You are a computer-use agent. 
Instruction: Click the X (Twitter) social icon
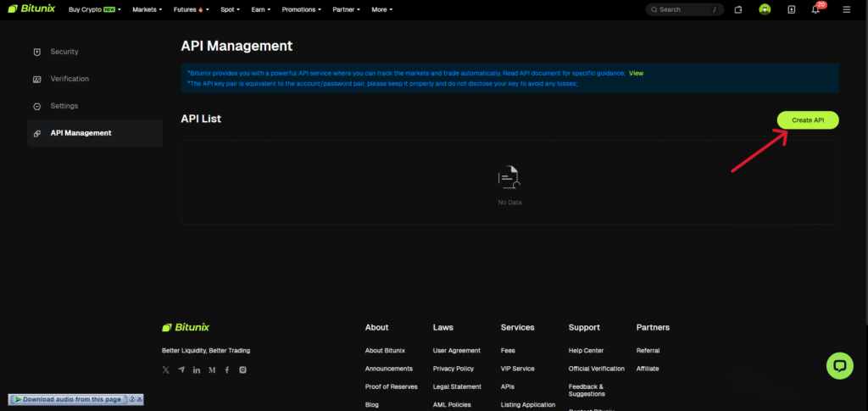coord(166,370)
